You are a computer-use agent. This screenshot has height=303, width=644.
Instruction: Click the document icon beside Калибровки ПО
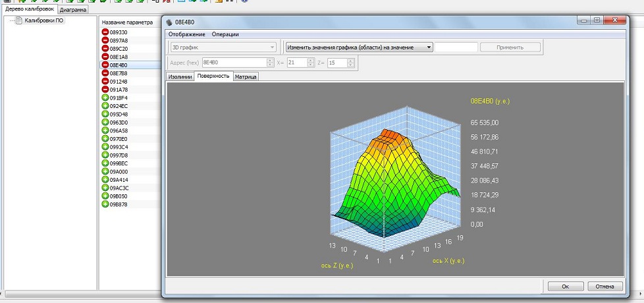(18, 20)
